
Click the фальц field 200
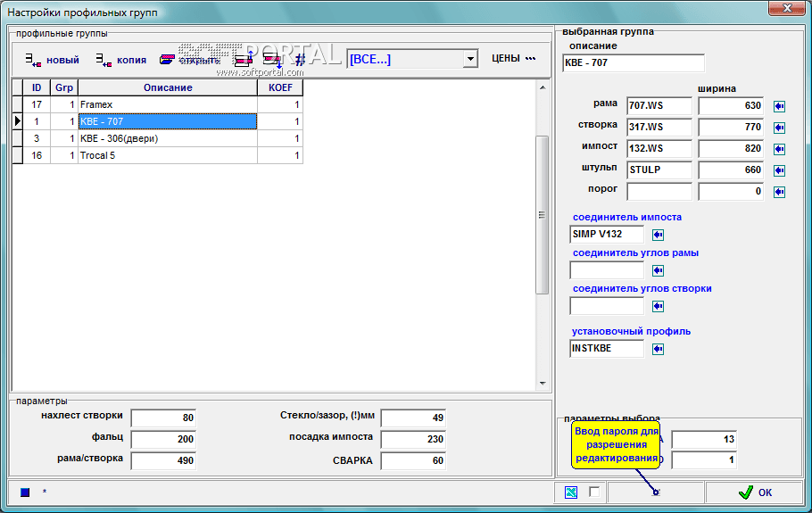[x=163, y=440]
